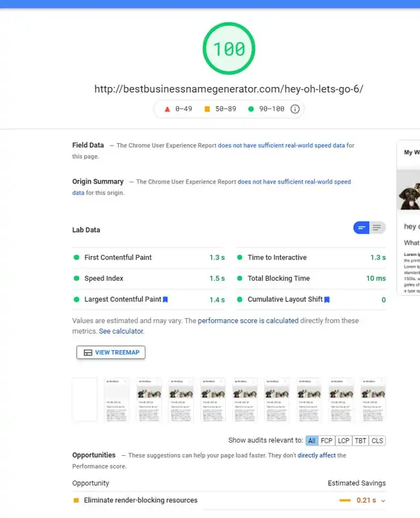Select the third filmstrip screenshot thumbnail

click(x=149, y=400)
